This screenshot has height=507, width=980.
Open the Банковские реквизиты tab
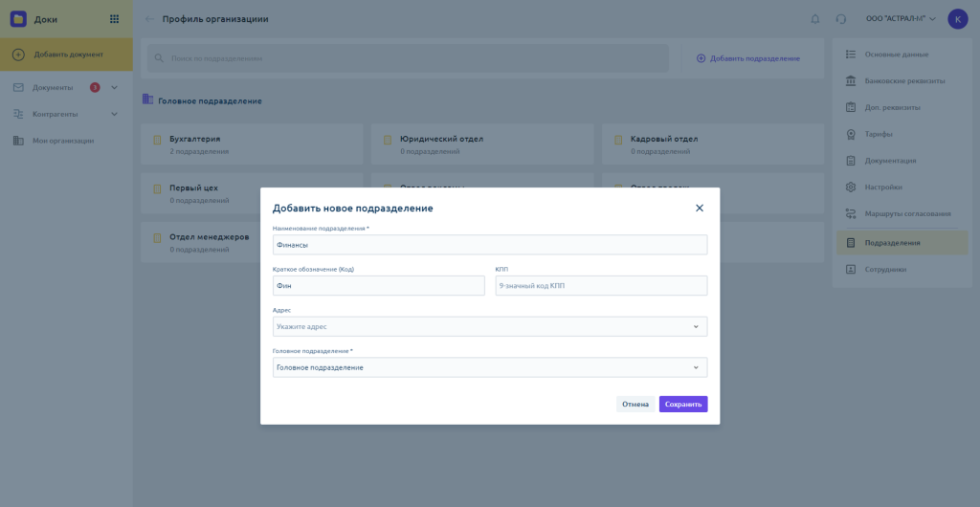pyautogui.click(x=903, y=80)
